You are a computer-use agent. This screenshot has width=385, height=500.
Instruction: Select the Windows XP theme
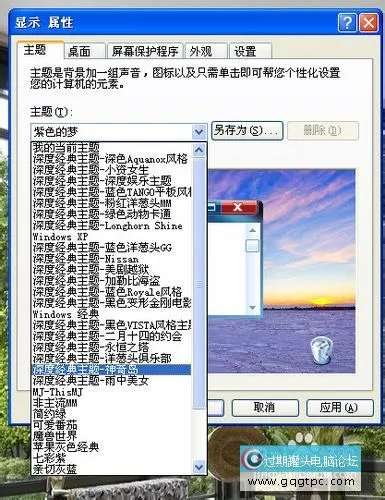tap(111, 236)
